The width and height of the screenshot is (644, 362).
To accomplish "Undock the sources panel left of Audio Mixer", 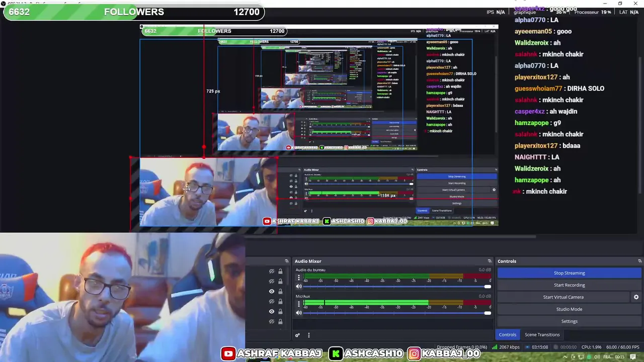I will [x=287, y=261].
